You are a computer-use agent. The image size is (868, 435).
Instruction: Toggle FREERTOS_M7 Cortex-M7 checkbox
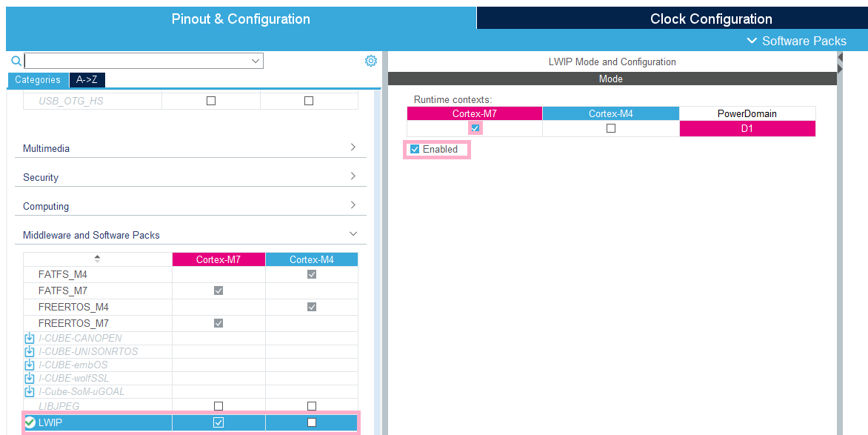(x=218, y=323)
